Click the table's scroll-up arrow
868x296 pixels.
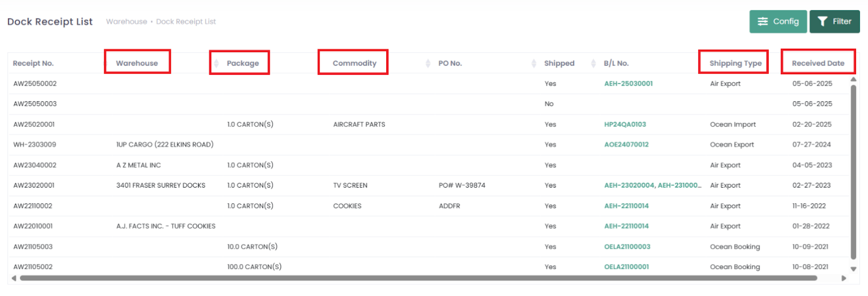pos(853,79)
